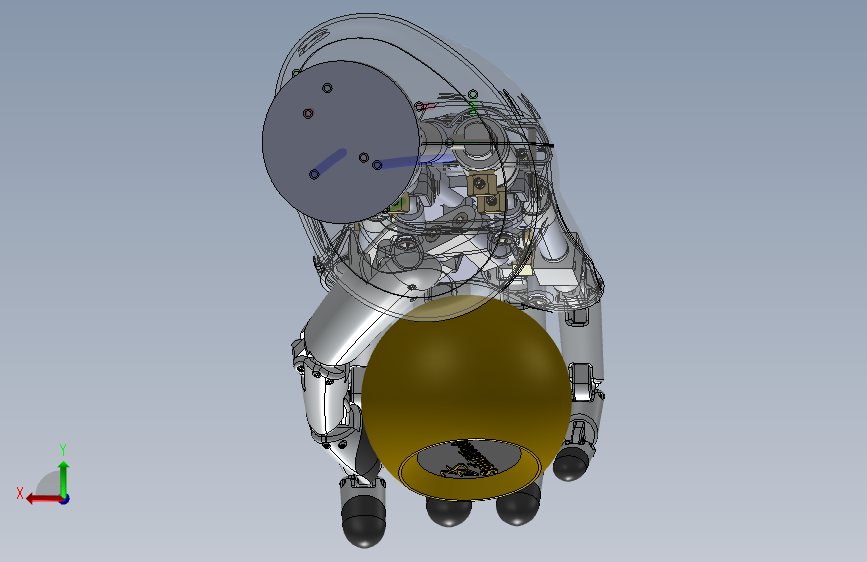Select the short blue rod on the gray disc
Viewport: 867px width, 562px height.
(x=328, y=164)
